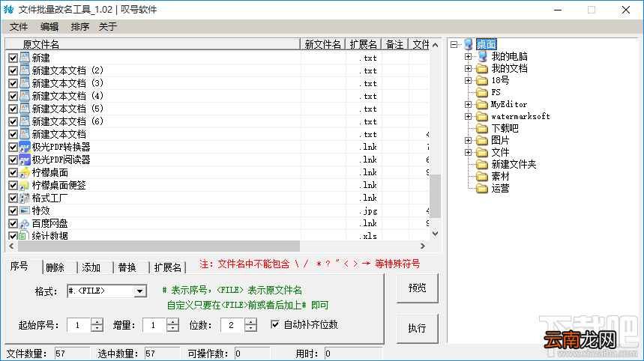Uncheck the checkbox for 极光PDF转换器
Viewport: 644px width, 361px height.
point(13,148)
